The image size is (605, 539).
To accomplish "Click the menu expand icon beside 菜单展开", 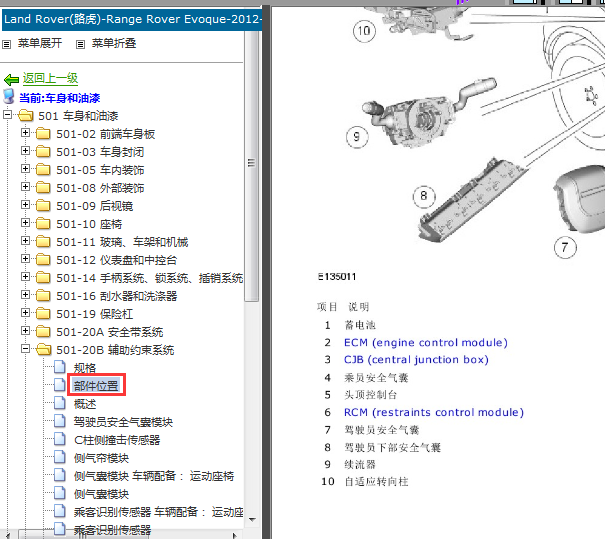I will tap(7, 44).
